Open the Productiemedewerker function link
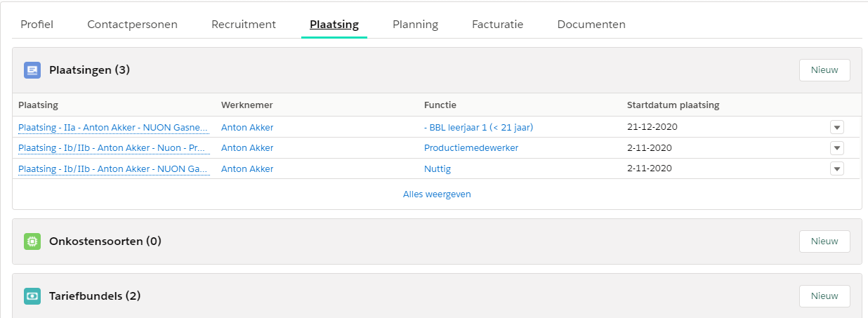Image resolution: width=868 pixels, height=318 pixels. tap(471, 148)
